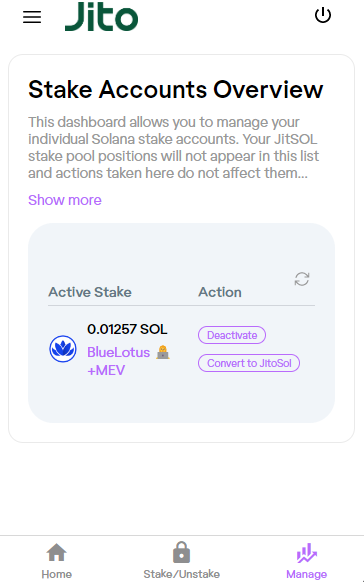364x582 pixels.
Task: Click the hacker emoji next to BlueLotus
Action: pyautogui.click(x=163, y=352)
